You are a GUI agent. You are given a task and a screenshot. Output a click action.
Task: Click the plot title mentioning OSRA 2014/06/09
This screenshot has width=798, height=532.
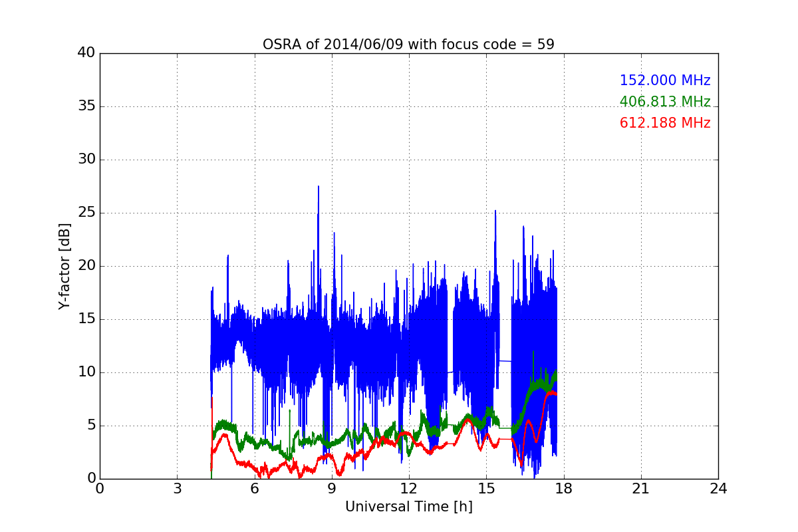[x=408, y=45]
